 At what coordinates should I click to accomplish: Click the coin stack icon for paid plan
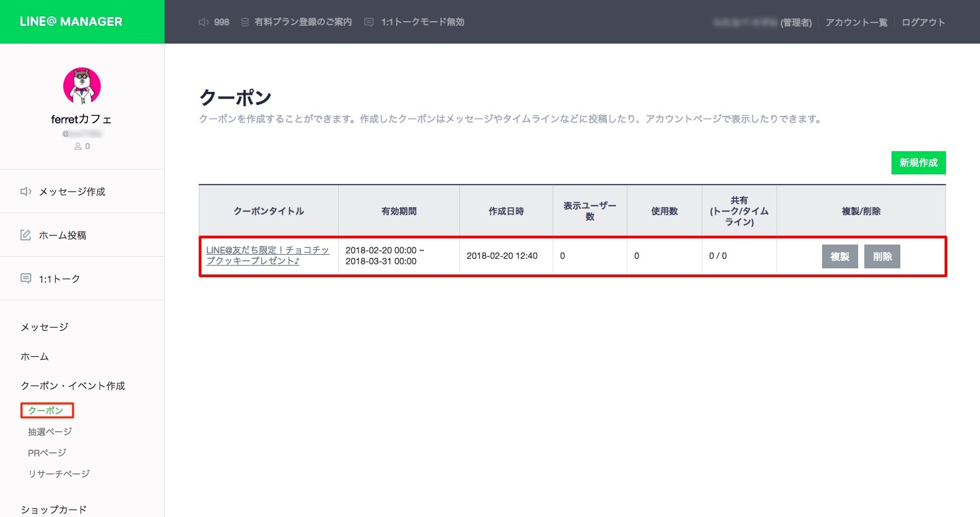245,22
